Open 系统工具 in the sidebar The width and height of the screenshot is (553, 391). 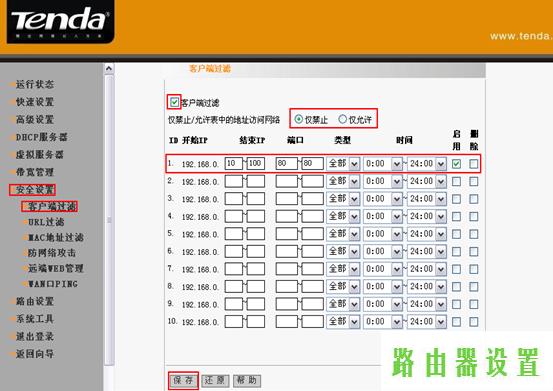35,319
